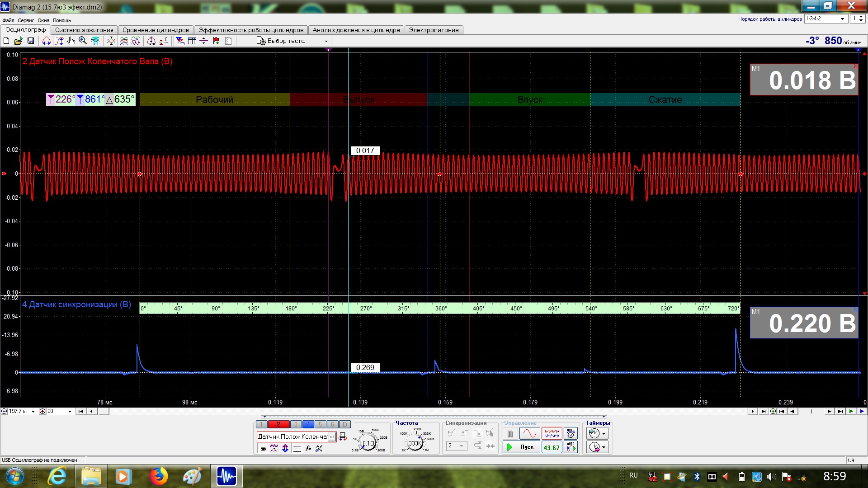This screenshot has width=868, height=488.
Task: Click the AUTO voltage setup icon
Action: coord(571,434)
